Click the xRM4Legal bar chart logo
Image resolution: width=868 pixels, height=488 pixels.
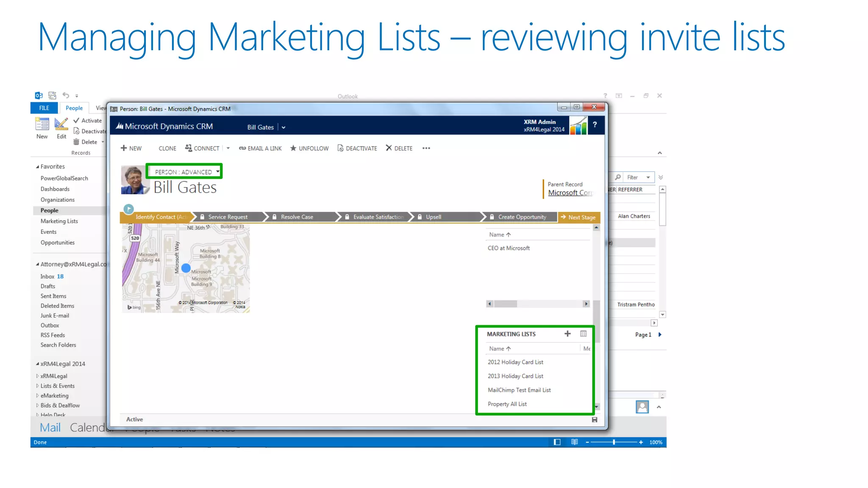tap(578, 125)
